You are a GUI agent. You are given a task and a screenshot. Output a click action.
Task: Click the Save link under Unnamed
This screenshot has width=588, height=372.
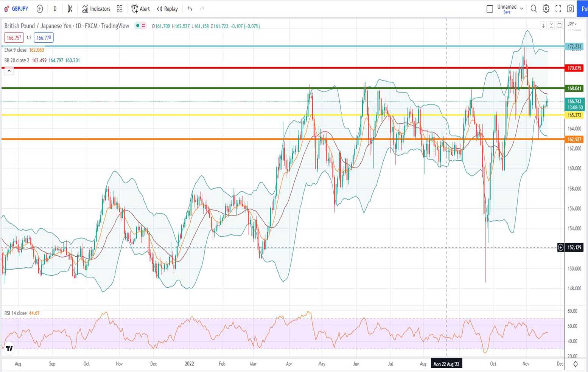(x=507, y=12)
